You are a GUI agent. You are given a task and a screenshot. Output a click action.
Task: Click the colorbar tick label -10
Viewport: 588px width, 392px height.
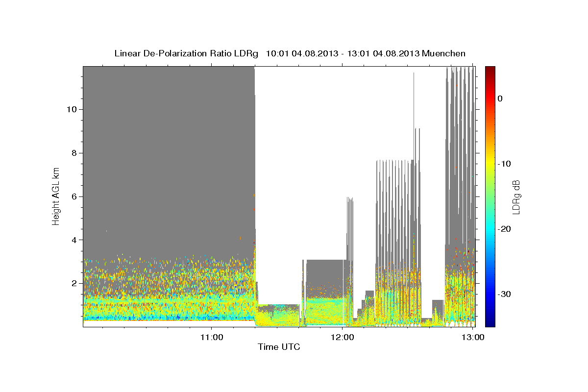(505, 164)
